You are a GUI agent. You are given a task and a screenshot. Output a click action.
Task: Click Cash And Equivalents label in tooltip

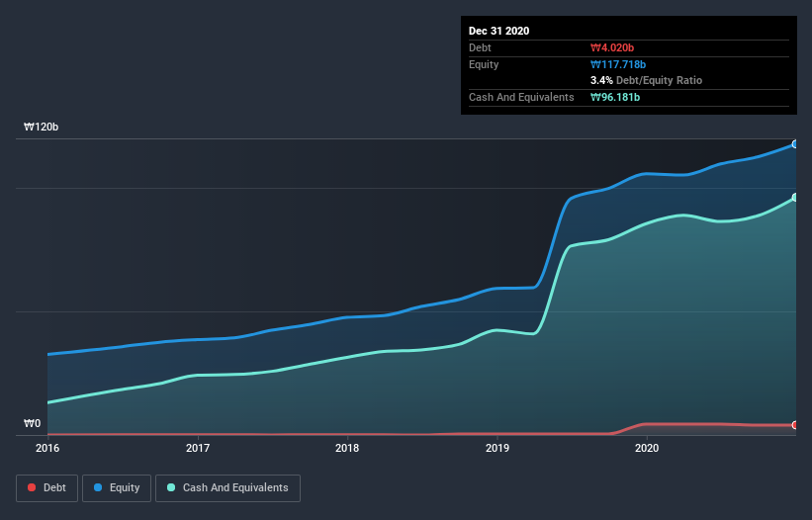pyautogui.click(x=521, y=97)
